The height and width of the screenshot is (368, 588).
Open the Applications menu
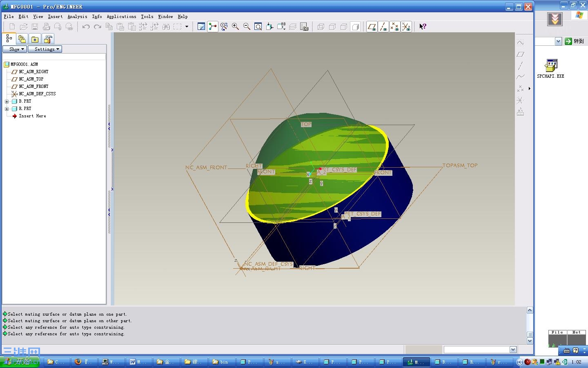click(x=122, y=17)
